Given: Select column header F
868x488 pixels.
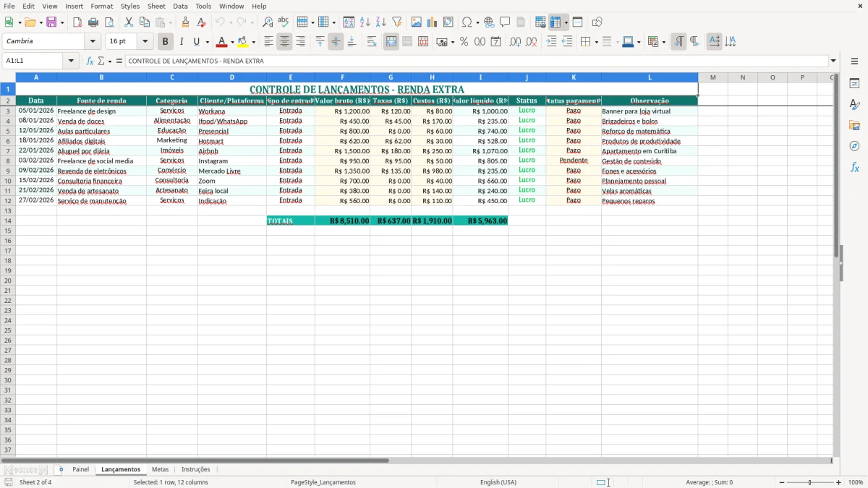Looking at the screenshot, I should coord(342,77).
